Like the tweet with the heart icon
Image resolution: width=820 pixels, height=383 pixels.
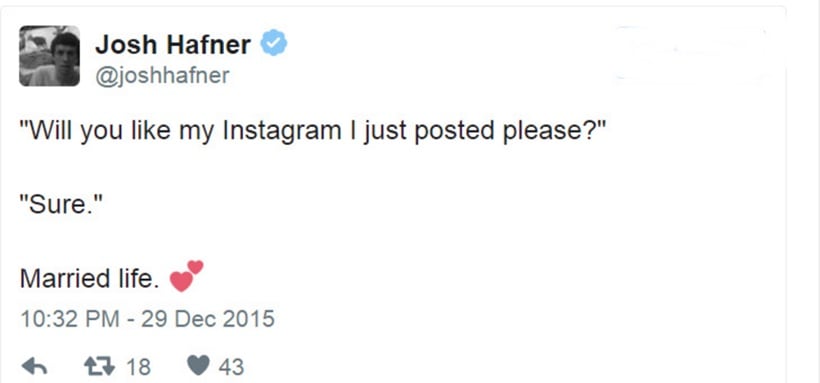click(x=198, y=366)
